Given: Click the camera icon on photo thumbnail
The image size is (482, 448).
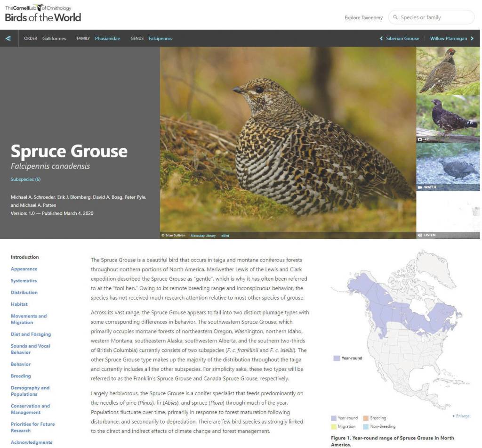Looking at the screenshot, I should 420,139.
